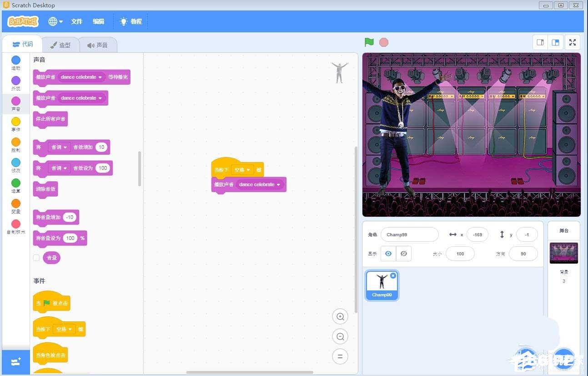
Task: Switch to the 代码 tab
Action: (x=23, y=44)
